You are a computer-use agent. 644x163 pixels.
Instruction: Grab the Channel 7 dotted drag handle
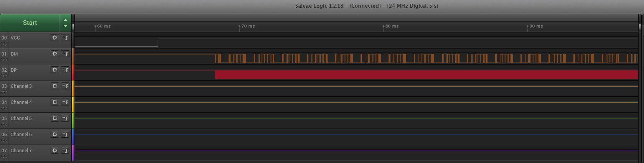point(4,156)
